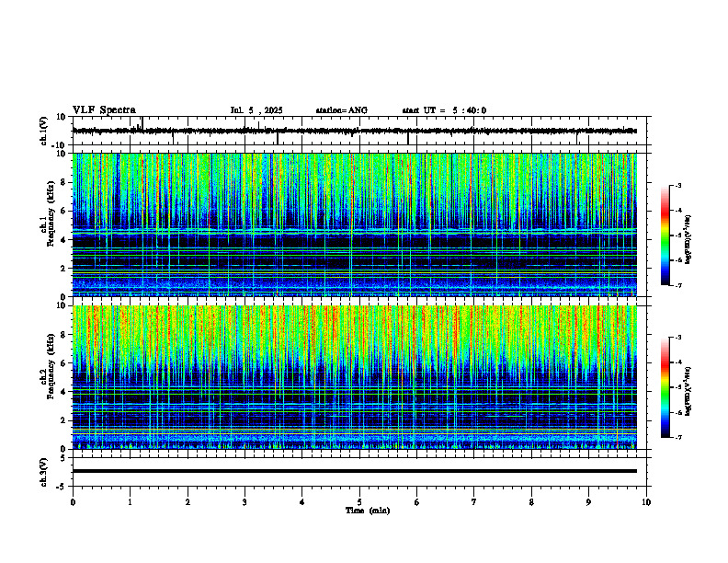Click the "0" tick on the time axis

point(73,502)
